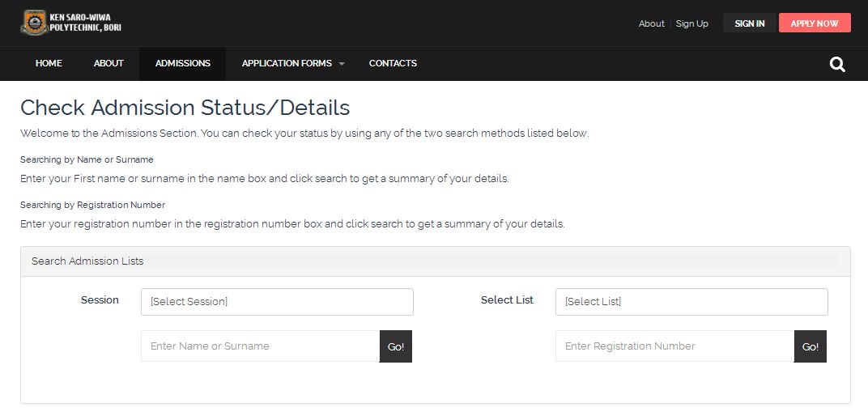Click the polytechnic crest logo
Screen dimensions: 868x416
[33, 23]
